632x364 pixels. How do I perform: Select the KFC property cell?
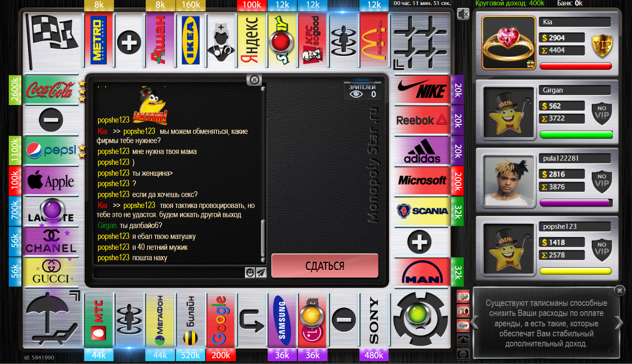point(312,40)
